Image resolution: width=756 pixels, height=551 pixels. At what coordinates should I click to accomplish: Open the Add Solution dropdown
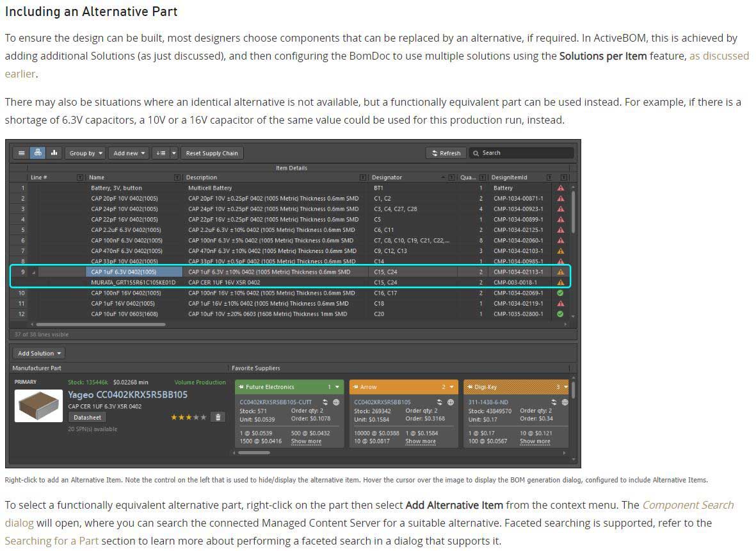[x=39, y=353]
